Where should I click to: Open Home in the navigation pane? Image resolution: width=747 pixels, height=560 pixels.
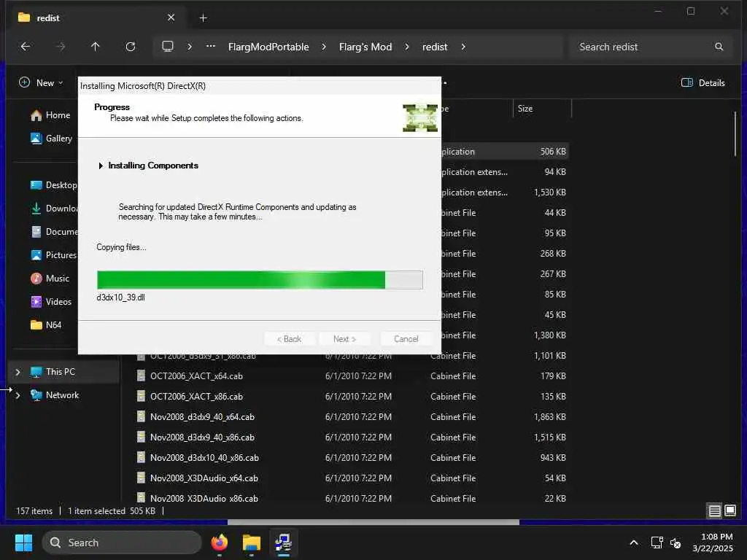click(x=50, y=115)
